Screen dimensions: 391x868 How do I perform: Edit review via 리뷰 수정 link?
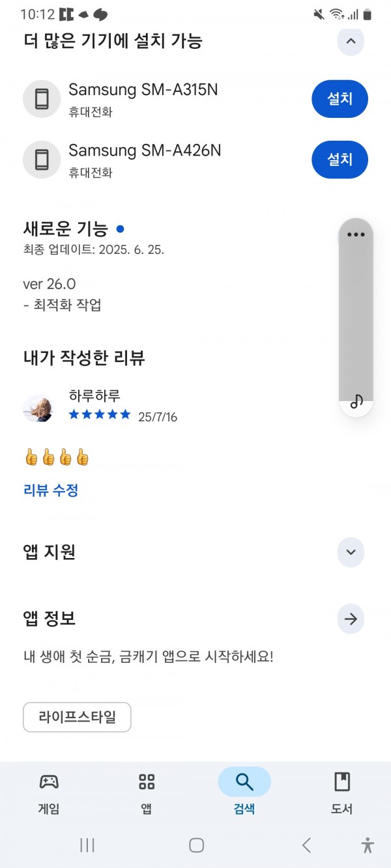[x=51, y=490]
